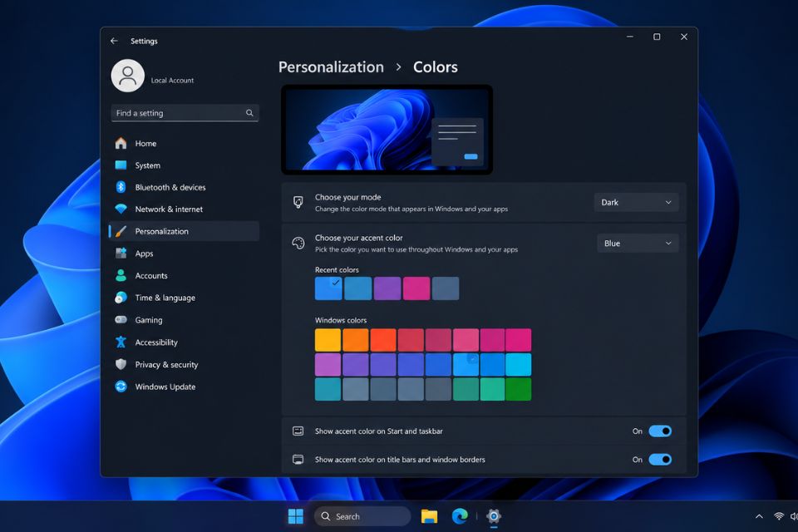Viewport: 798px width, 532px height.
Task: Click the Accounts person icon
Action: click(121, 275)
